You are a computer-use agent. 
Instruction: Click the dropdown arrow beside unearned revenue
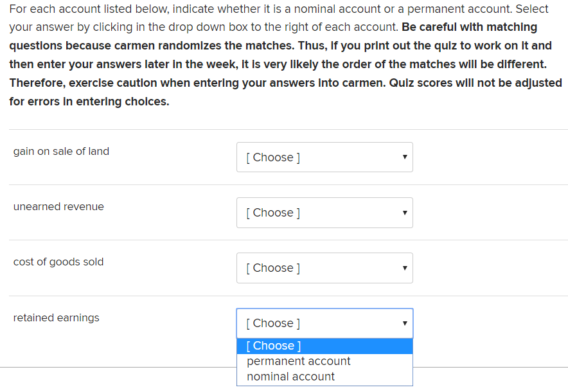click(404, 212)
